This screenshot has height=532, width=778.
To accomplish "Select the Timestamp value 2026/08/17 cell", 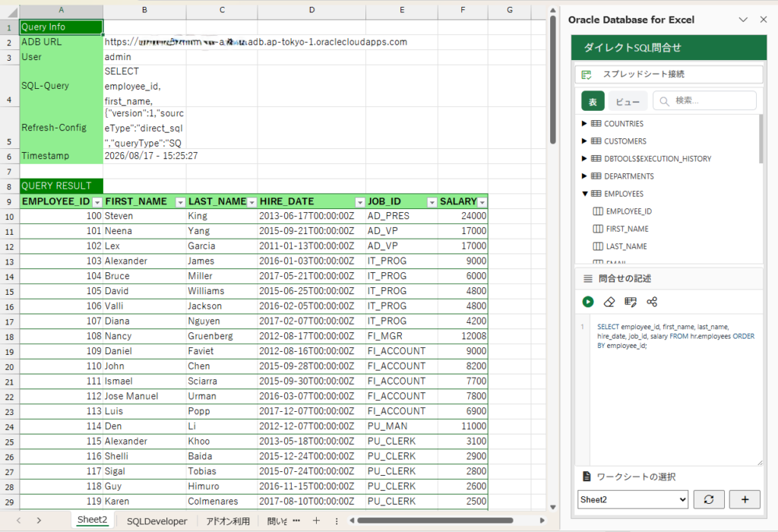I will [144, 156].
